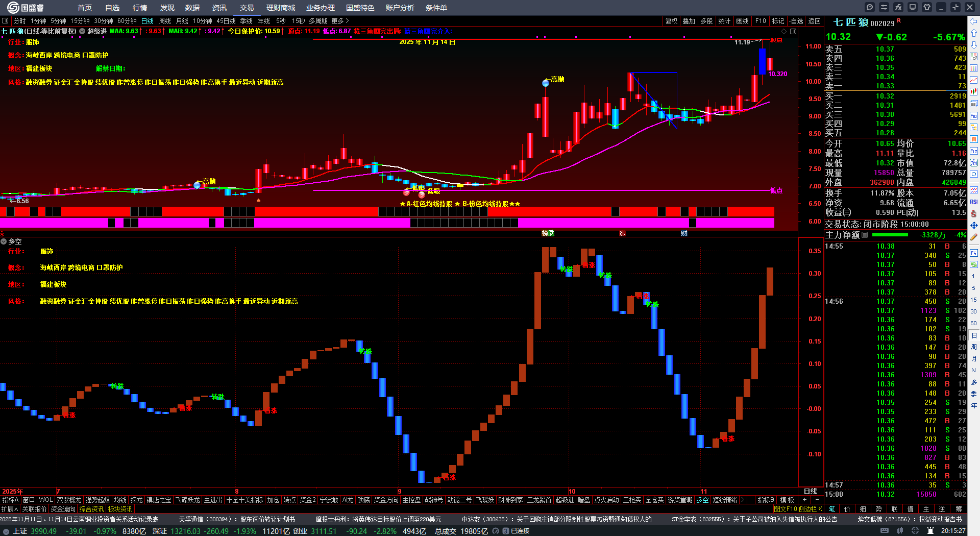
Task: Expand more indicator tabs arrow after 短线情绪
Action: coord(742,500)
